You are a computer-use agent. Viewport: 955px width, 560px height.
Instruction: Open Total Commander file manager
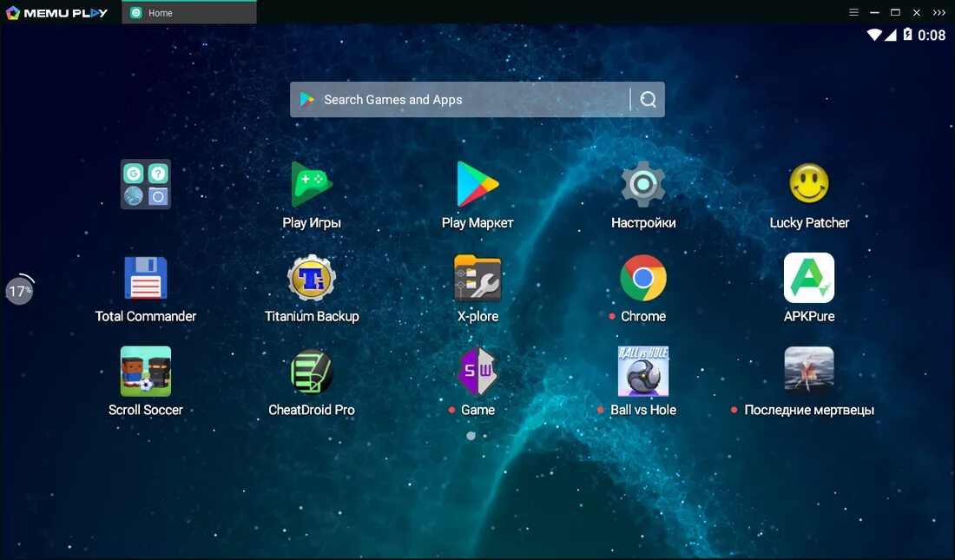(146, 278)
